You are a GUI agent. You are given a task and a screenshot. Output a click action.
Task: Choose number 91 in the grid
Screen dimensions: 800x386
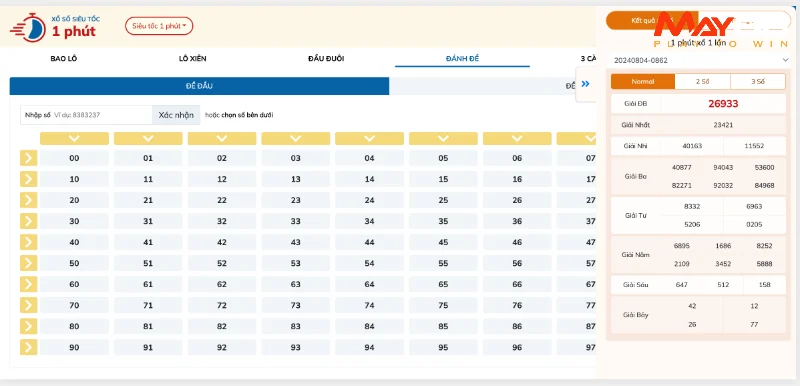[x=148, y=347]
